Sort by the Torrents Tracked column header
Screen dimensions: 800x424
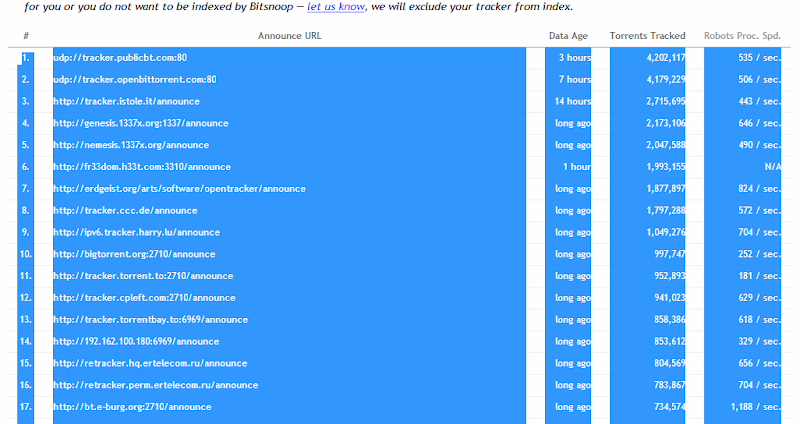click(x=647, y=36)
